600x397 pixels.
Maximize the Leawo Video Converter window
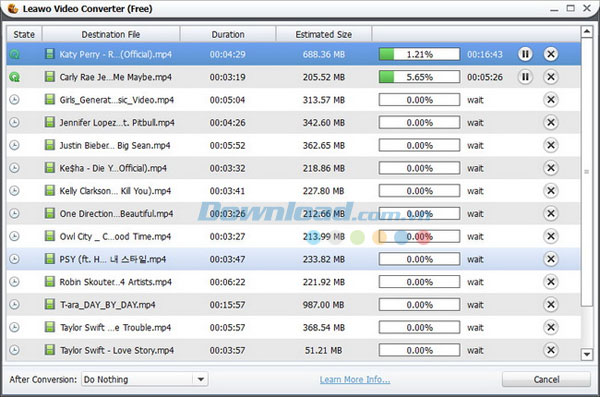571,8
